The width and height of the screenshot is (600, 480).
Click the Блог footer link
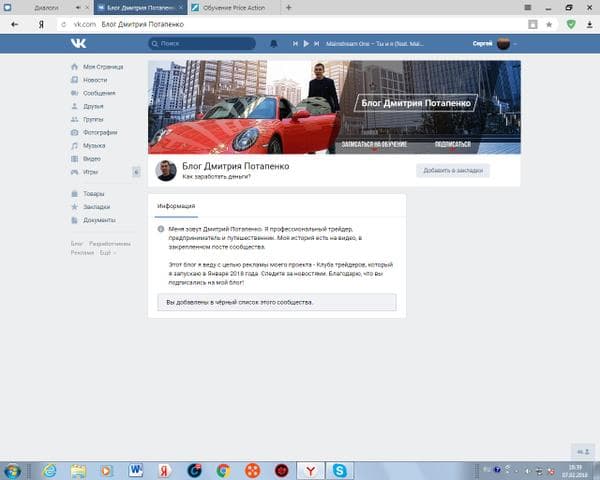tap(77, 244)
